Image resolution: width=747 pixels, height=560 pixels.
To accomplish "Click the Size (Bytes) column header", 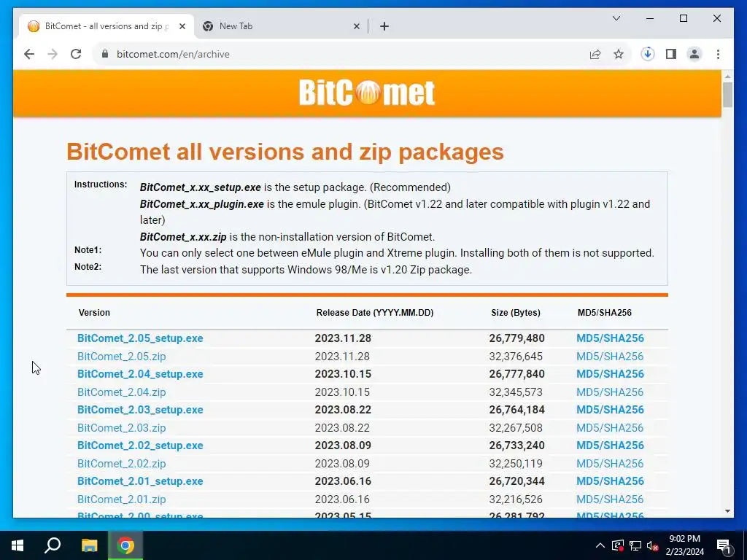I will [x=516, y=313].
